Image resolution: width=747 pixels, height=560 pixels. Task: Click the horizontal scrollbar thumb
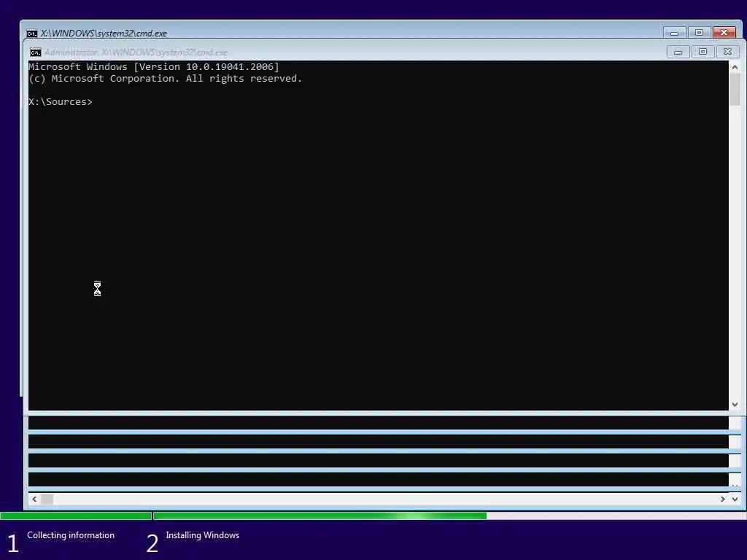point(47,499)
